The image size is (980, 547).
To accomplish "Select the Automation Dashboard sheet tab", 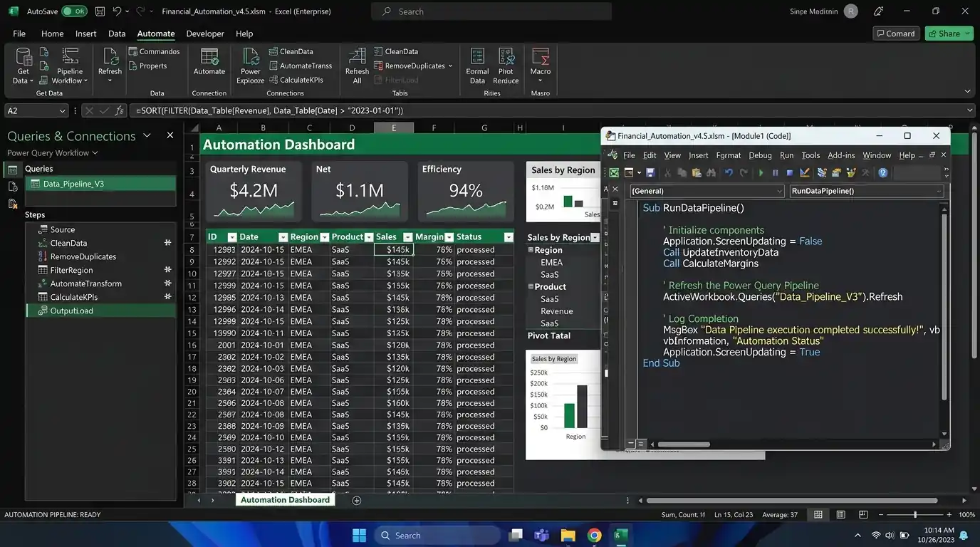I will 285,500.
